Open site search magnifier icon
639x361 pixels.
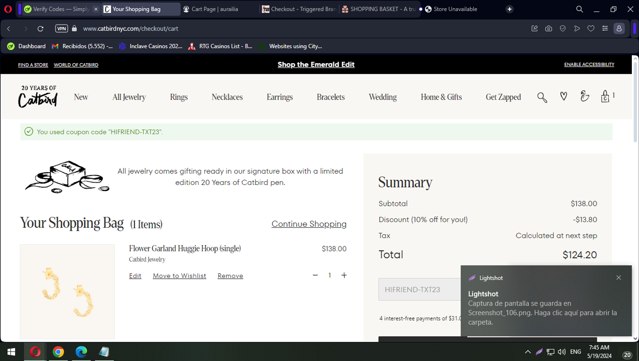pos(542,97)
